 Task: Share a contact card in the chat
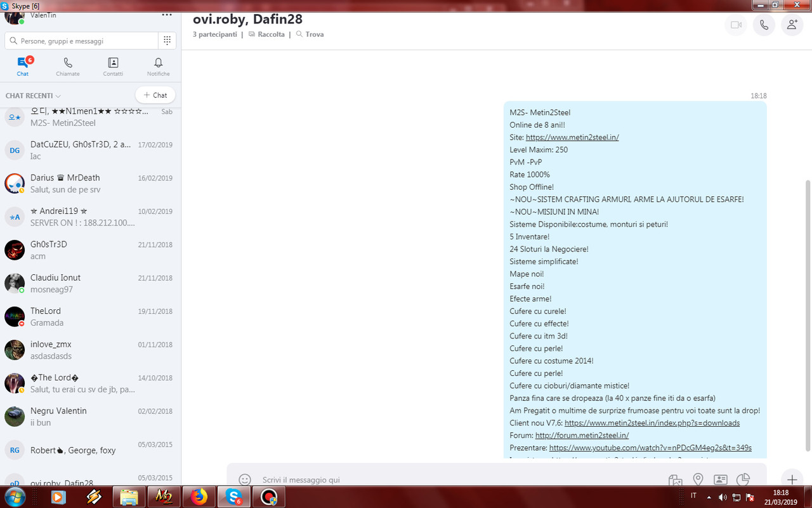pos(720,479)
